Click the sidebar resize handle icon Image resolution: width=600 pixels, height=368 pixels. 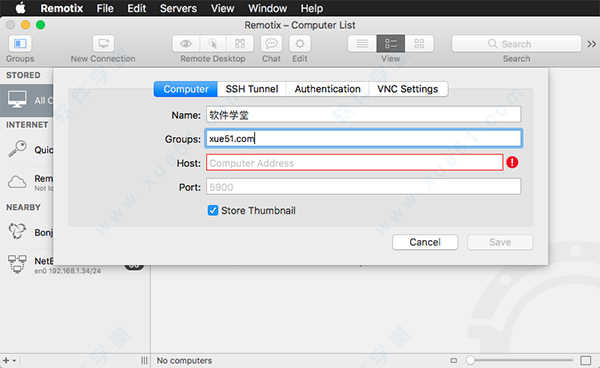coord(144,360)
